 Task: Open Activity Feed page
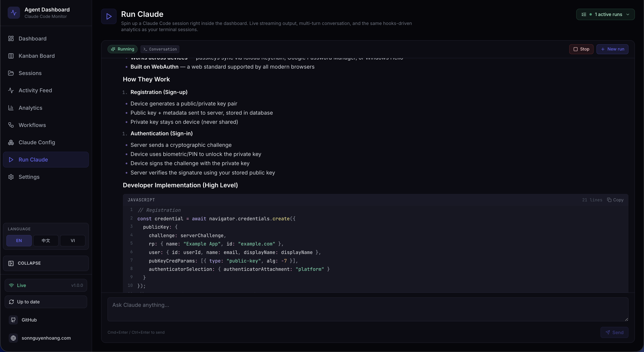tap(46, 90)
